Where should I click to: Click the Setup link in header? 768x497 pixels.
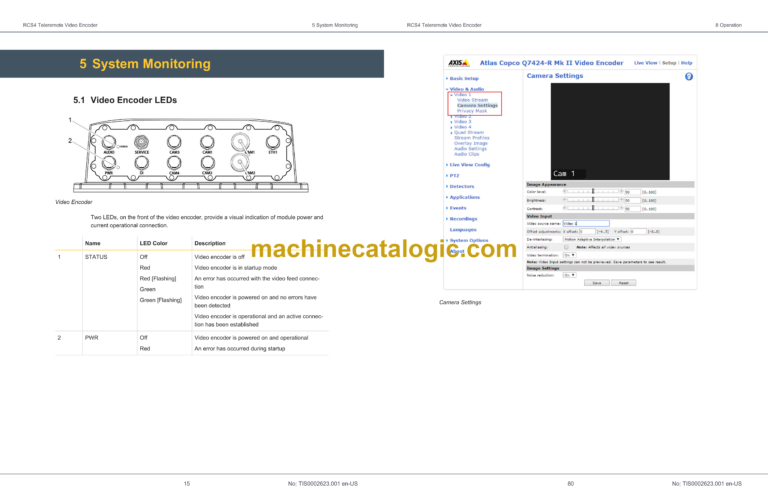tap(669, 63)
